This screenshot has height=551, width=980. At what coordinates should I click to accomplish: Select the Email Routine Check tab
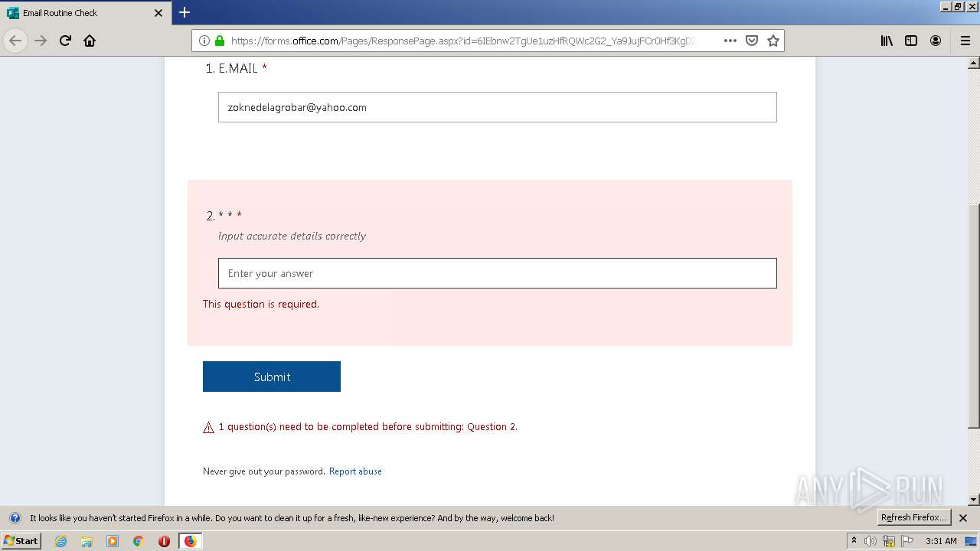tap(84, 13)
